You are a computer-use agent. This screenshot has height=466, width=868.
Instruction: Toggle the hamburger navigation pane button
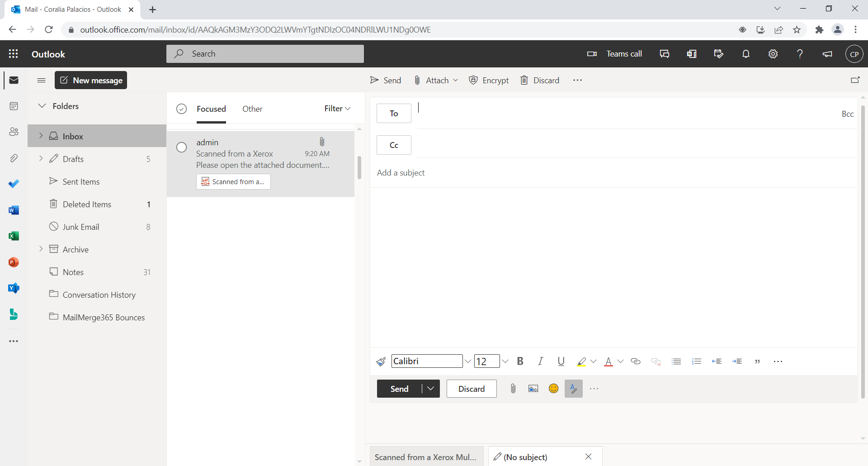(x=42, y=80)
